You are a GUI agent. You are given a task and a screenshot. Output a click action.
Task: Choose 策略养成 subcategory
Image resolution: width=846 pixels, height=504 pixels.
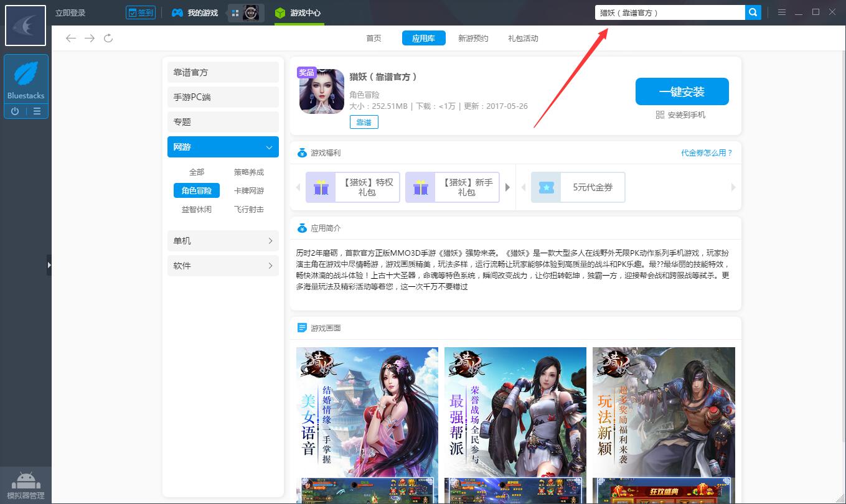pos(249,172)
